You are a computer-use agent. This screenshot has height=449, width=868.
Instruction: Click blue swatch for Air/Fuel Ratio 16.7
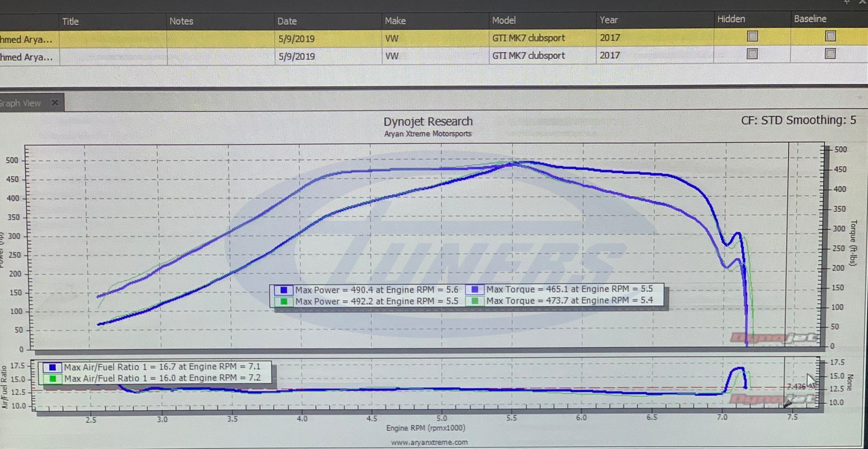tap(53, 367)
